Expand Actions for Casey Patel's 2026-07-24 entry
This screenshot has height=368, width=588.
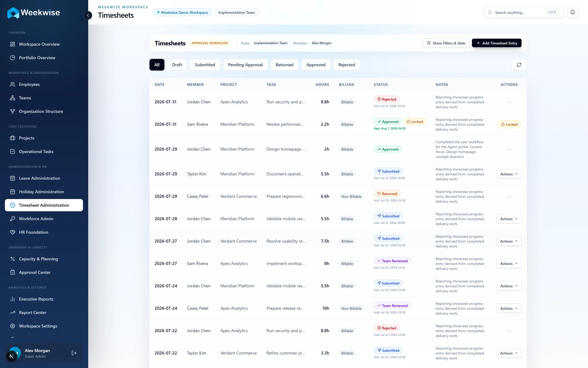509,309
